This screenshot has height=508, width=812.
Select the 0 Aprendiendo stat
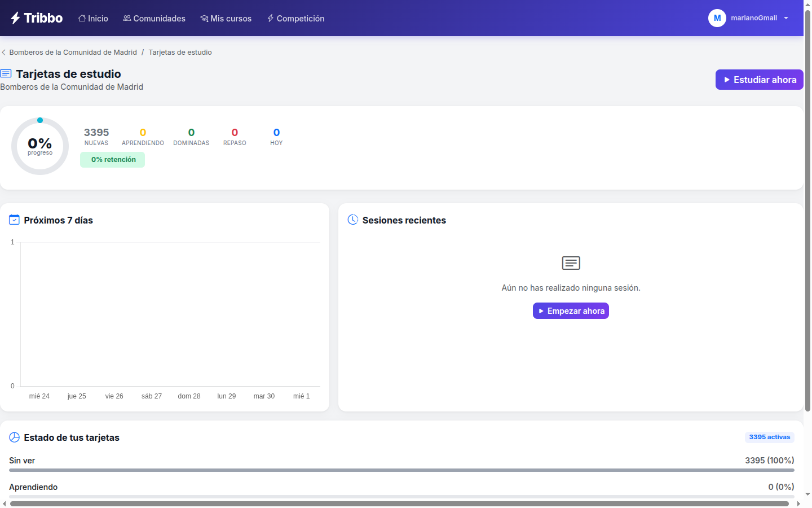pos(143,137)
